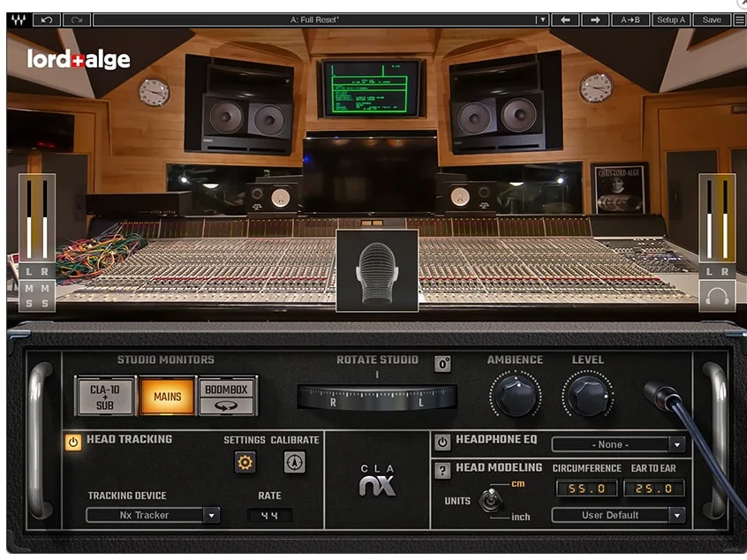747x560 pixels.
Task: Load the previous preset with left arrow
Action: [x=565, y=20]
